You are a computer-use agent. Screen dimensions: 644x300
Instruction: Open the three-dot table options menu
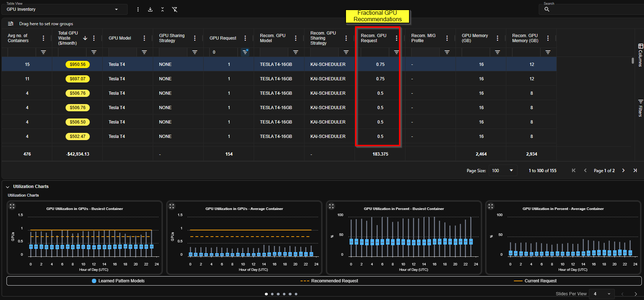tap(138, 9)
